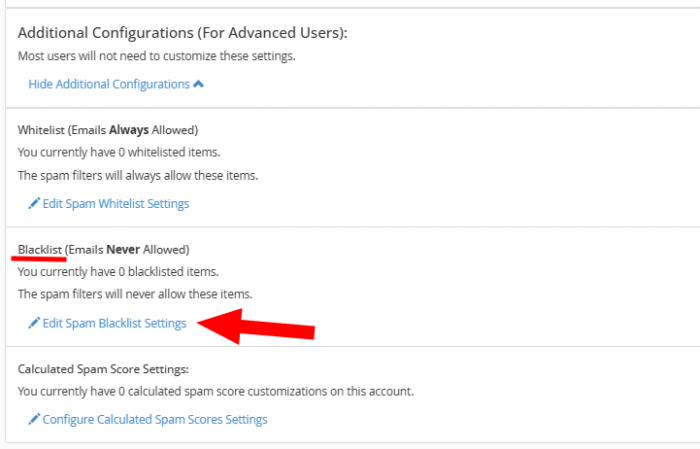Viewport: 700px width, 449px height.
Task: Click the '0 calculated spam score customizations' line
Action: click(x=216, y=391)
